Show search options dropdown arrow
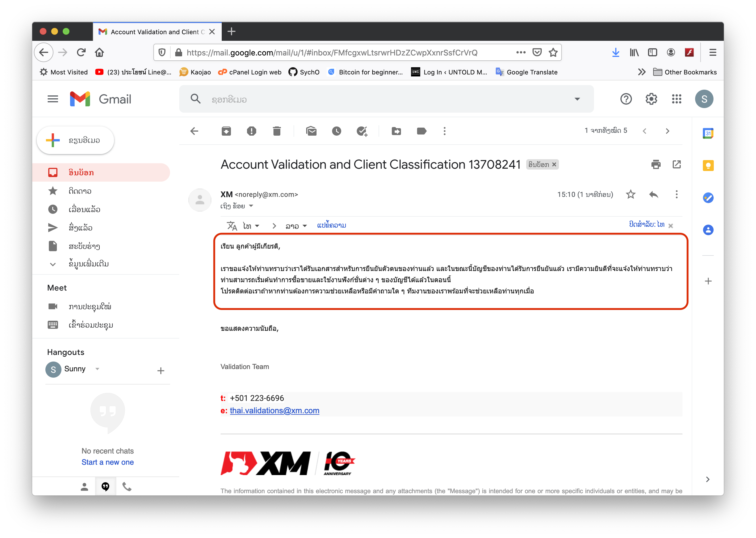 point(577,99)
